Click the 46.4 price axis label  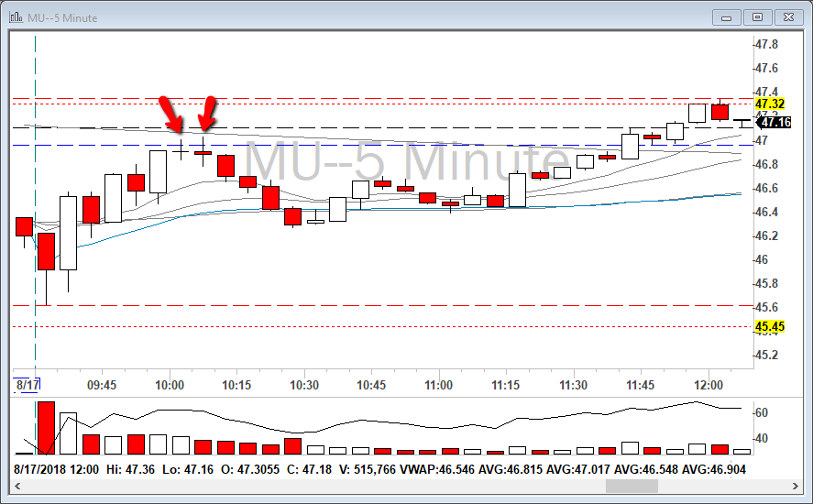click(766, 212)
